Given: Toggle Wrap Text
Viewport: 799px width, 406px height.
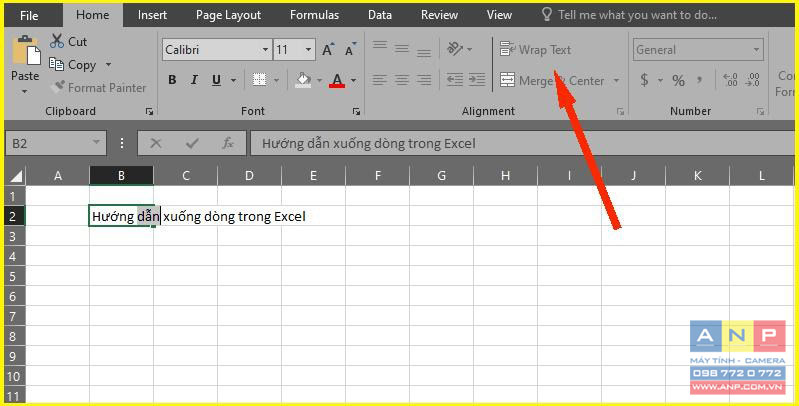Looking at the screenshot, I should 536,49.
